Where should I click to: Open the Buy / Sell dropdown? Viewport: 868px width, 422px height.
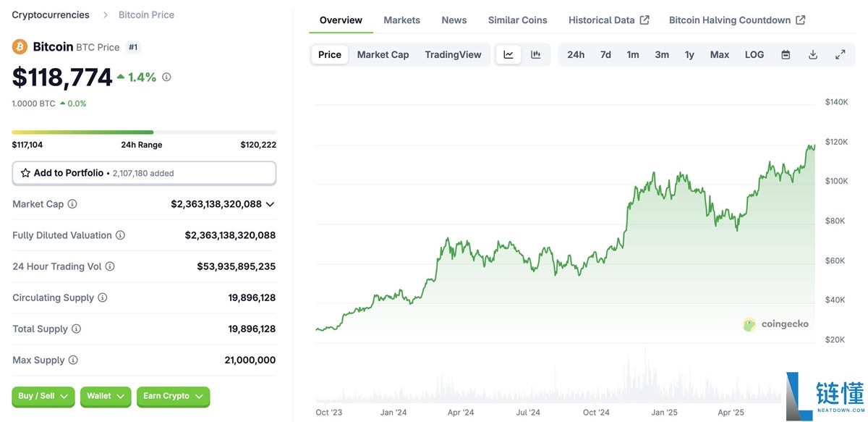coord(43,396)
